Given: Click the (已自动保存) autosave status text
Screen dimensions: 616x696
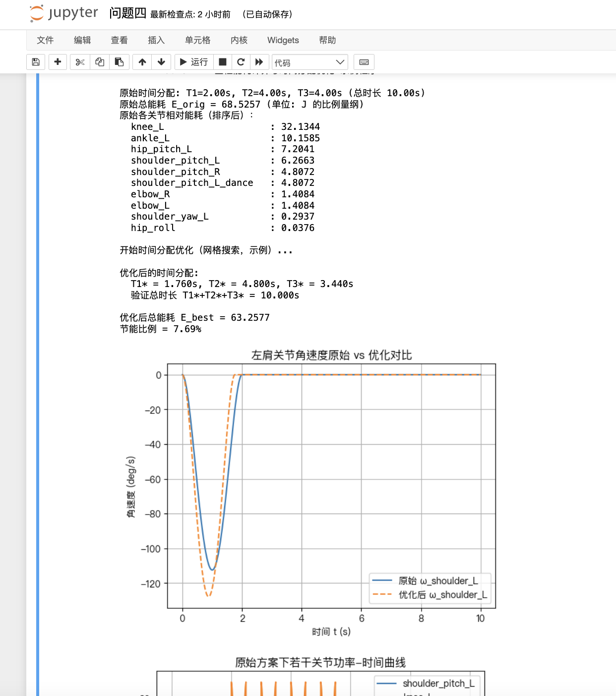Looking at the screenshot, I should pyautogui.click(x=267, y=14).
